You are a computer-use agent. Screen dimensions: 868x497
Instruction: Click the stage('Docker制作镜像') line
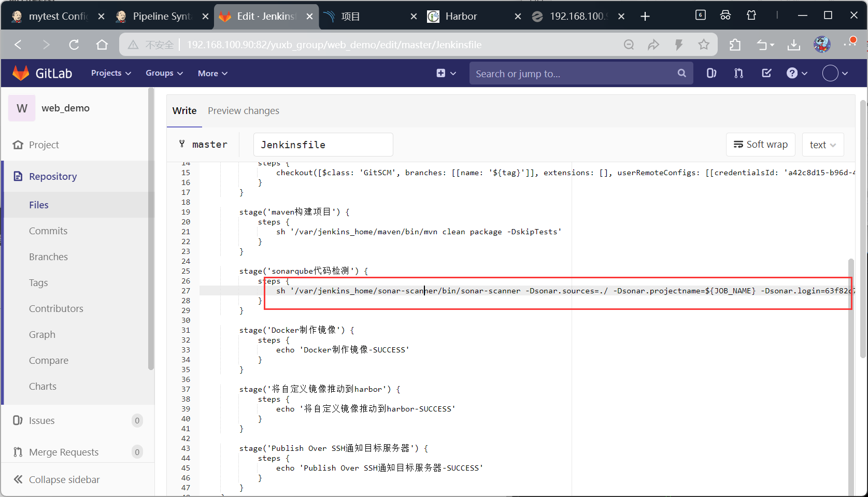[x=297, y=330]
